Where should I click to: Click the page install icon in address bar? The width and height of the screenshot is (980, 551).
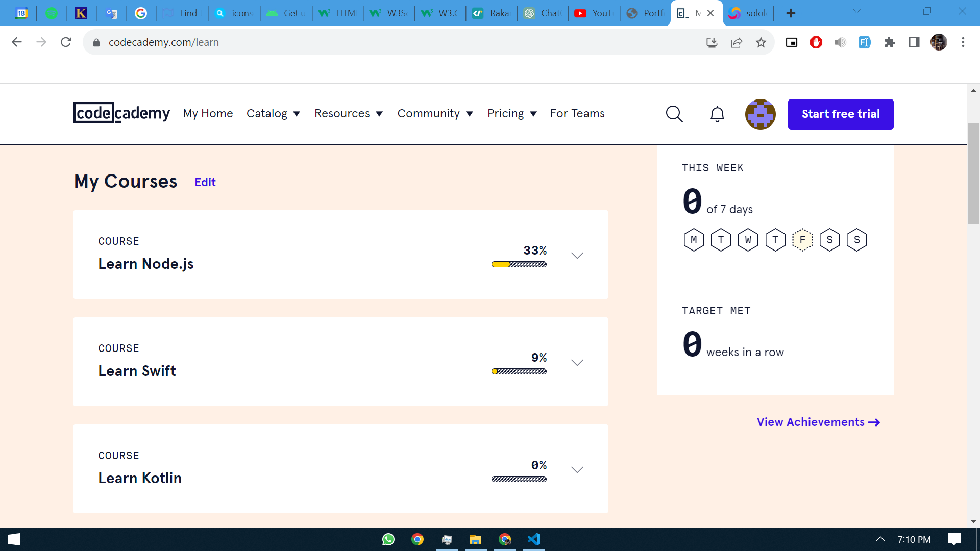(x=712, y=42)
